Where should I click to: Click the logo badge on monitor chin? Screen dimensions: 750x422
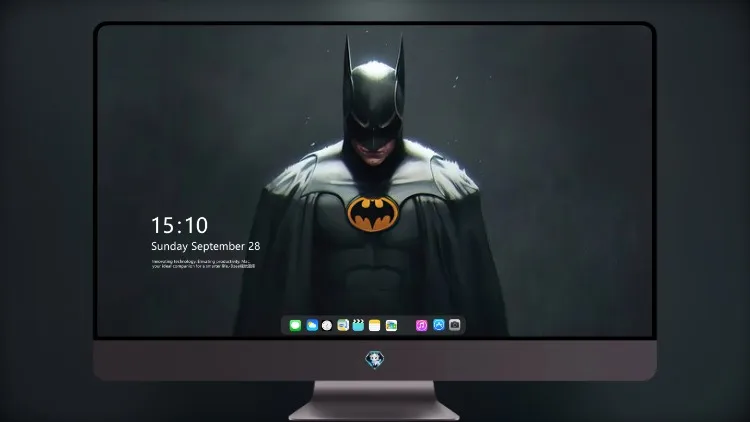pos(375,360)
